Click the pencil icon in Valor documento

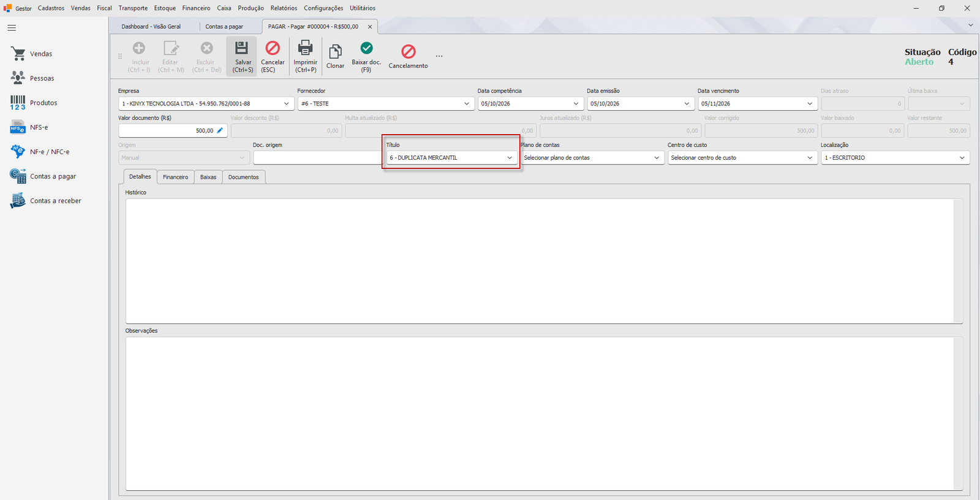point(220,130)
